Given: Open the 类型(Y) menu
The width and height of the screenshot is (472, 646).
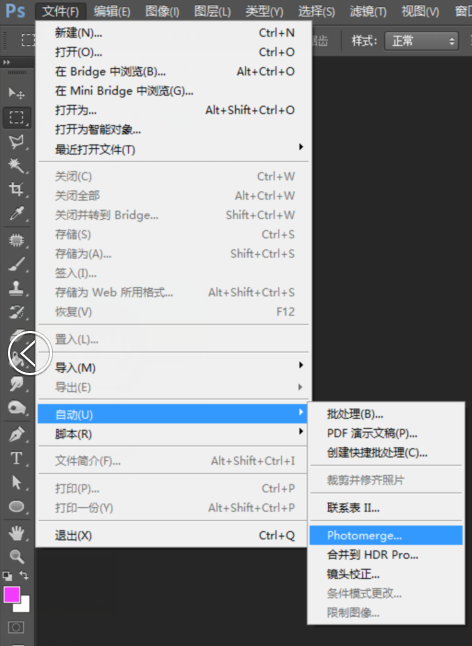Looking at the screenshot, I should tap(264, 11).
